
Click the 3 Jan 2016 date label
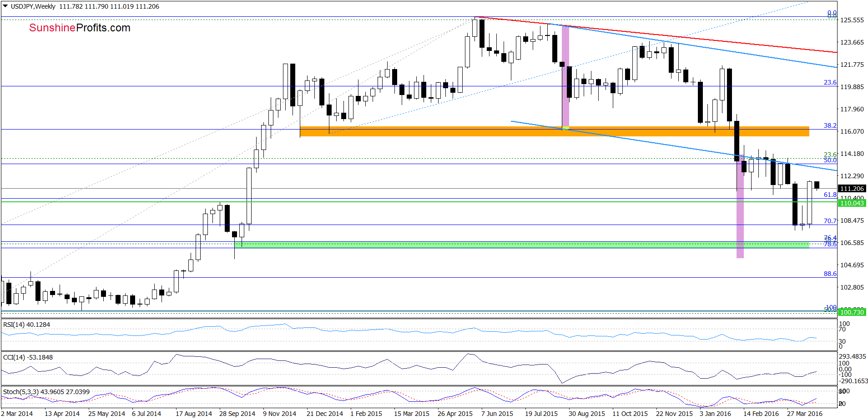click(x=715, y=414)
